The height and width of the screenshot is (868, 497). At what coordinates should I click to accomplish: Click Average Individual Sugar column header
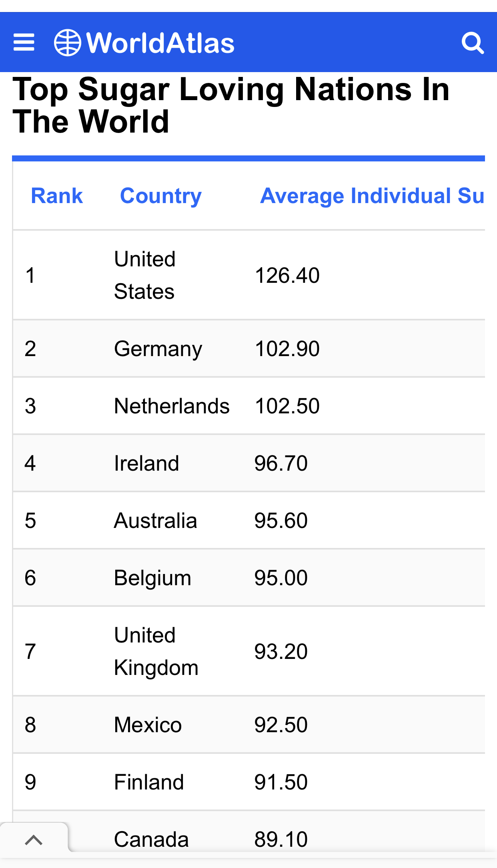click(x=372, y=196)
